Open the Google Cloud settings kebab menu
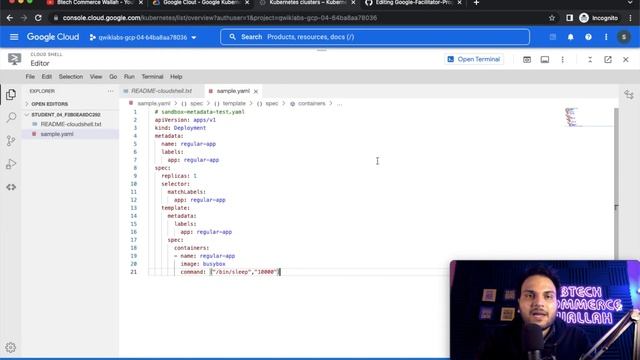Screen dimensions: 640x360 (x=606, y=37)
